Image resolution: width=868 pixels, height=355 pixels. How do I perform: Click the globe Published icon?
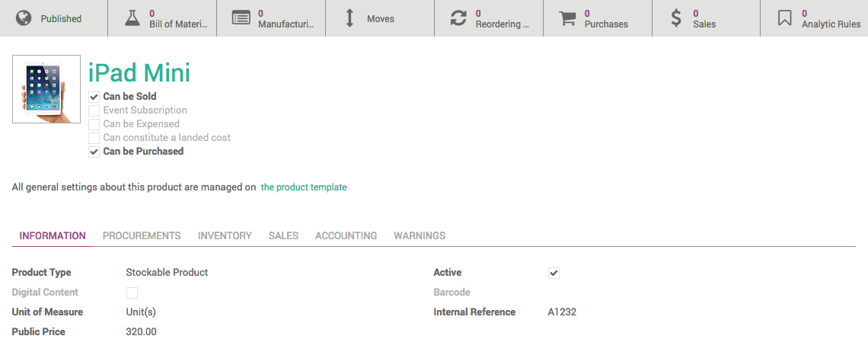coord(24,18)
